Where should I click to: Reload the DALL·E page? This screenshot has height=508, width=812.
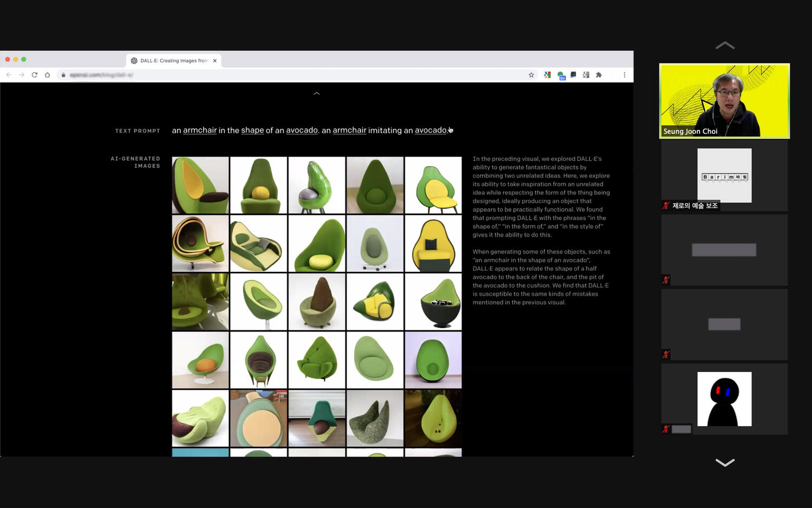35,75
